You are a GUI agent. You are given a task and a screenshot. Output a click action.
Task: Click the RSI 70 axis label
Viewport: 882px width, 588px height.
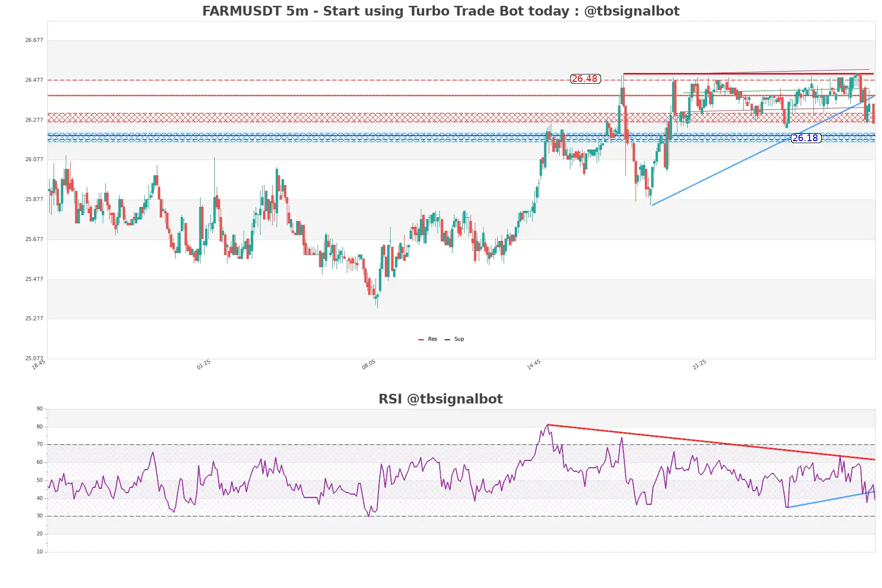pyautogui.click(x=39, y=444)
